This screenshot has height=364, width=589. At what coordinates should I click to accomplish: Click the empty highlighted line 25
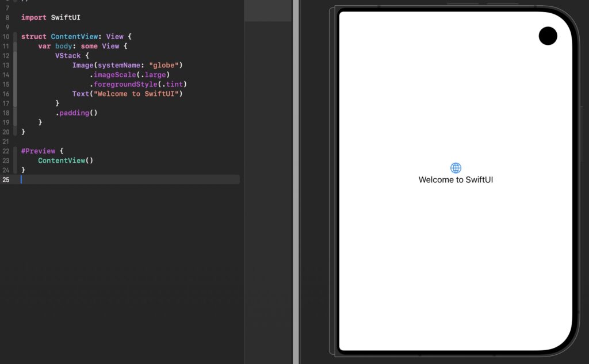click(130, 179)
